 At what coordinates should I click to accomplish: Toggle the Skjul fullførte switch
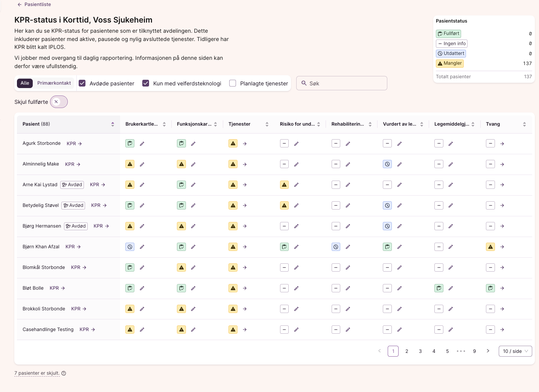click(x=59, y=102)
